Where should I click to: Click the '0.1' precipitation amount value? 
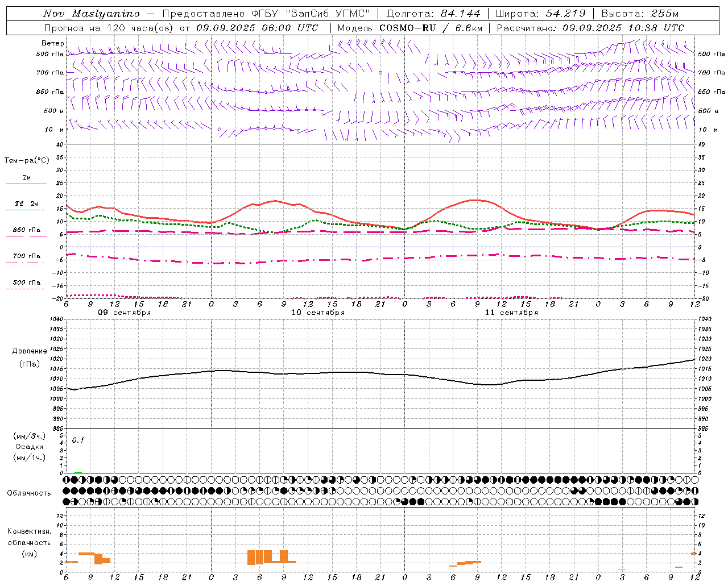click(78, 440)
